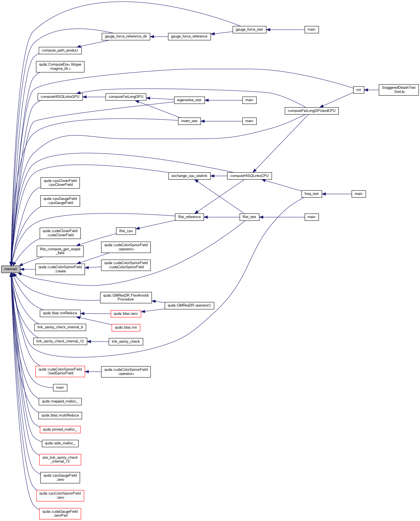This screenshot has width=420, height=521.
Task: Click the link_sanity_check node
Action: pos(126,342)
